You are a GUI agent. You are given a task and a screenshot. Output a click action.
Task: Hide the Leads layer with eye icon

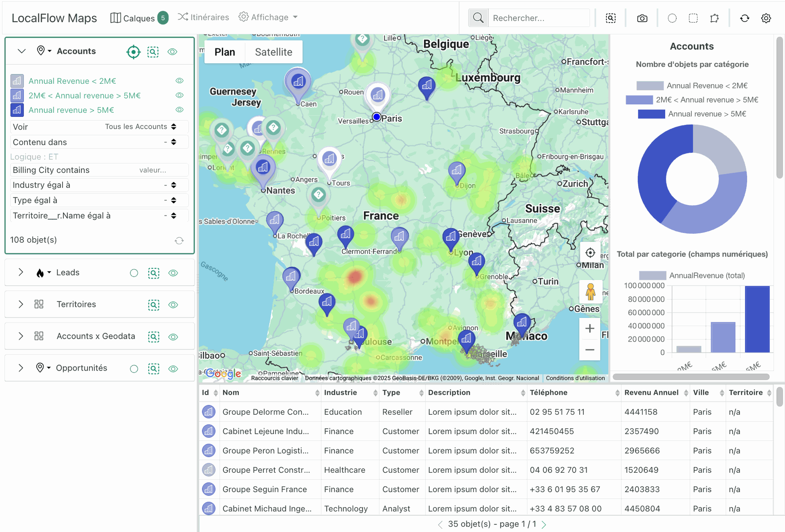[x=173, y=273]
